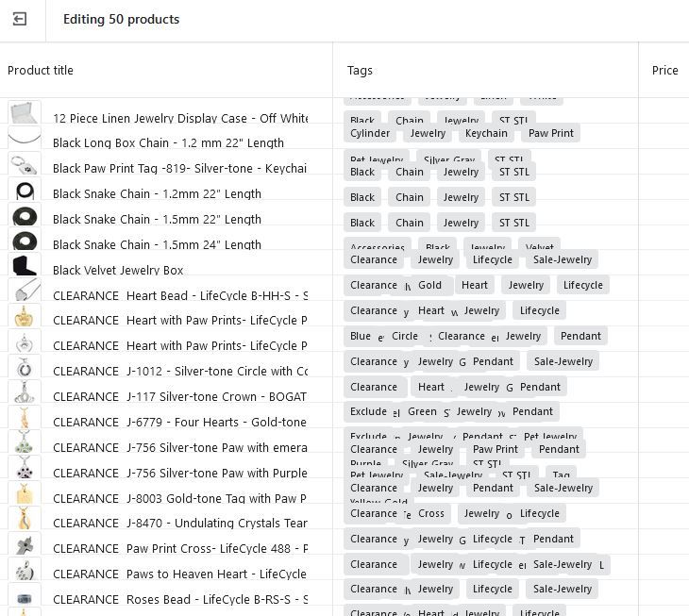Click the Circle tag
689x616 pixels.
pyautogui.click(x=405, y=336)
